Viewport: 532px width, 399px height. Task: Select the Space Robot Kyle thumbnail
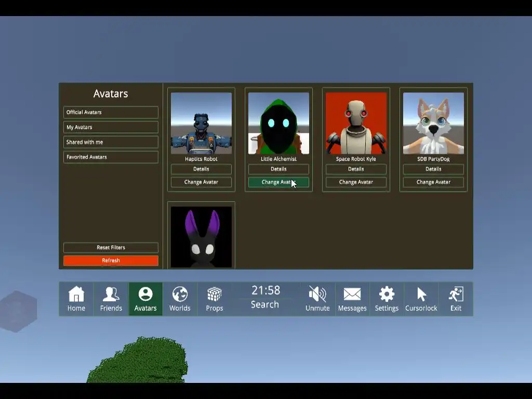pos(356,123)
